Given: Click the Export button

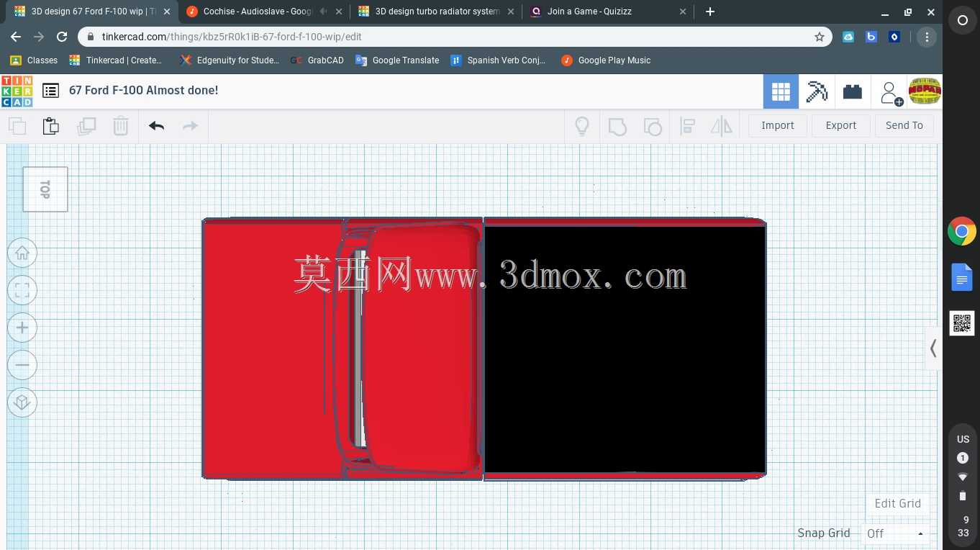Looking at the screenshot, I should click(841, 125).
